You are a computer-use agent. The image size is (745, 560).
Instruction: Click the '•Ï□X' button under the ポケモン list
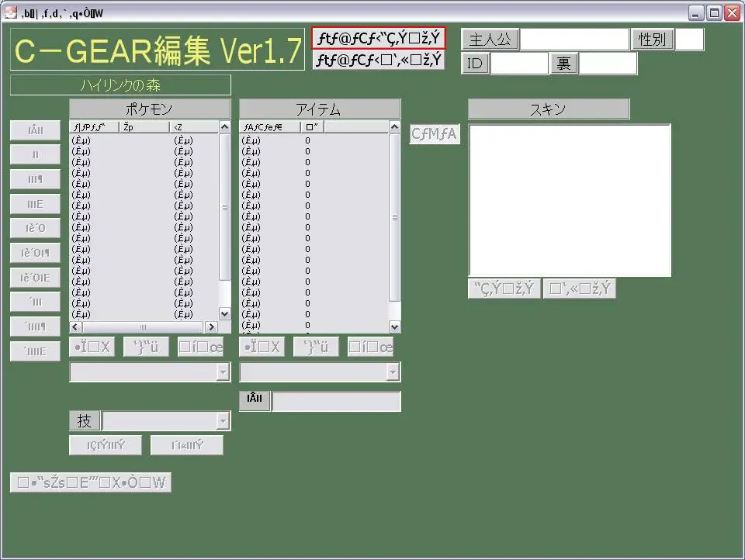point(92,347)
